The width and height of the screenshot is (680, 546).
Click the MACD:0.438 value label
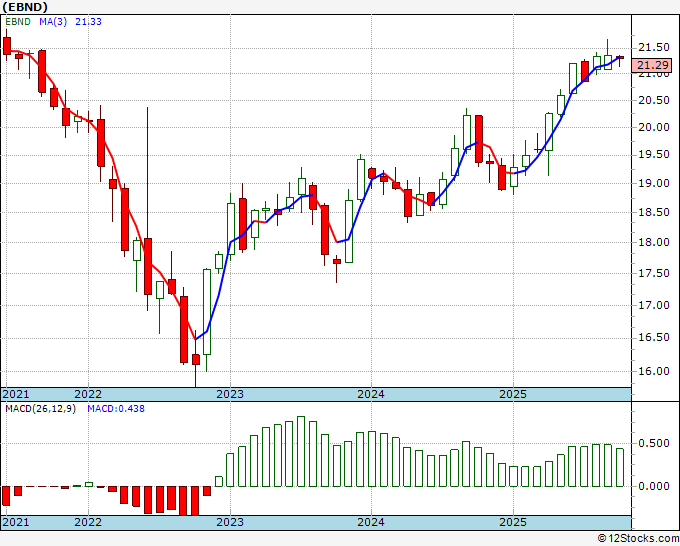[116, 409]
